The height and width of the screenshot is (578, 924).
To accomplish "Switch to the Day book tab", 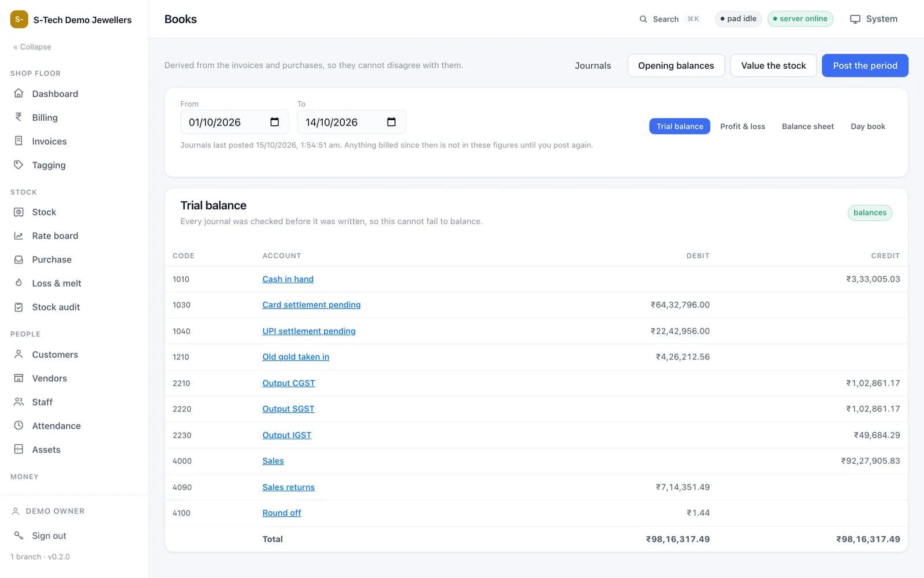I will click(x=868, y=126).
